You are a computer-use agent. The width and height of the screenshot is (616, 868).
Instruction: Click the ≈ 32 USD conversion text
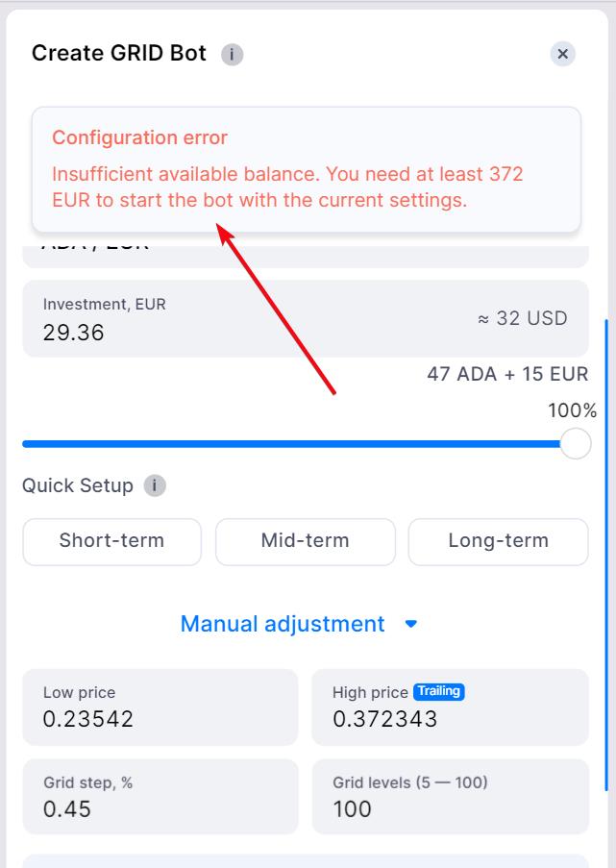click(x=522, y=318)
